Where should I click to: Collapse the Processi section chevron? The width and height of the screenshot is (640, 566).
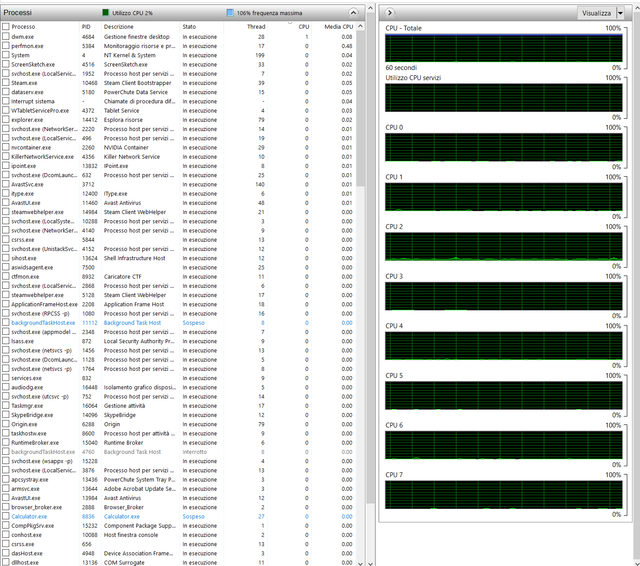pyautogui.click(x=353, y=13)
